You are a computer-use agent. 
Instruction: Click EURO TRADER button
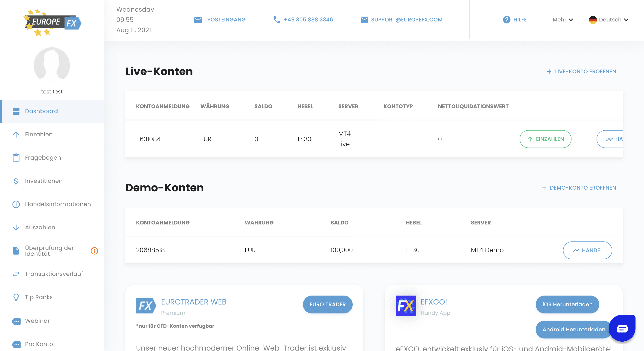(328, 304)
